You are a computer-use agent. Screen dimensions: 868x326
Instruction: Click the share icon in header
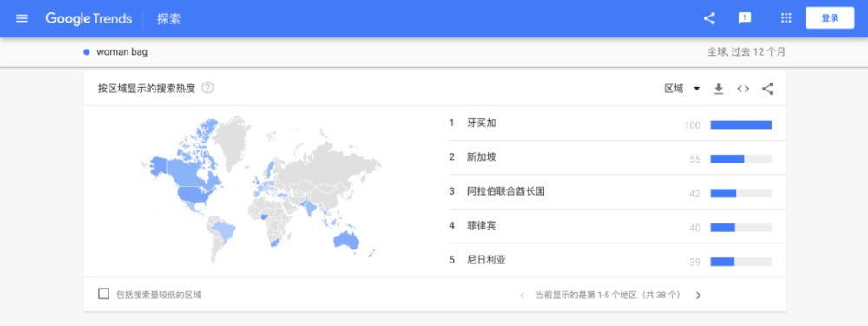tap(709, 18)
